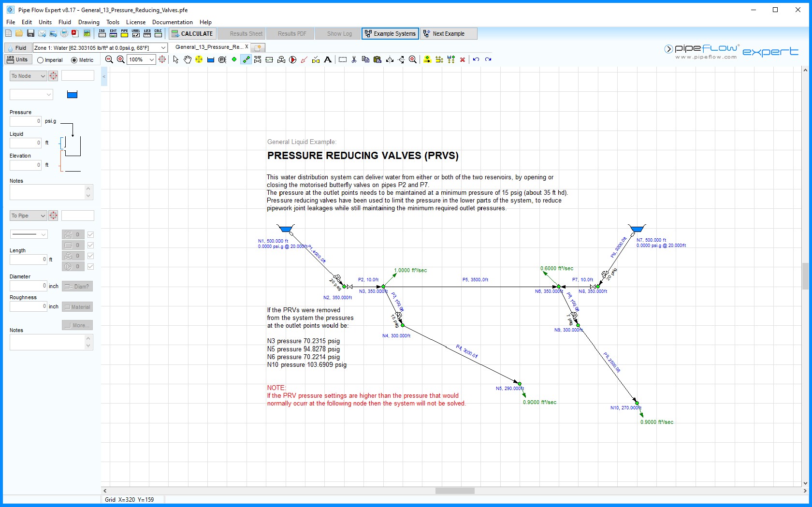812x507 pixels.
Task: Select the arrow pointer tool
Action: (x=176, y=59)
